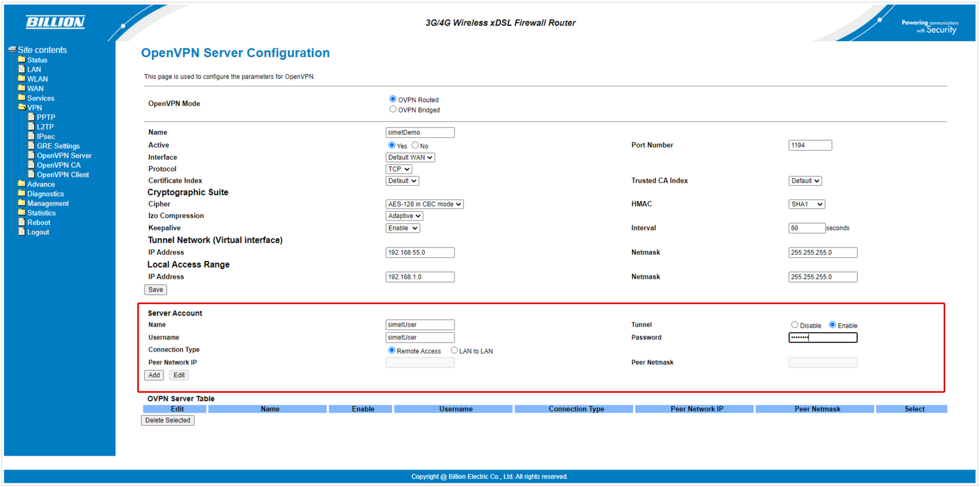
Task: Click the IPsec page icon
Action: click(31, 136)
